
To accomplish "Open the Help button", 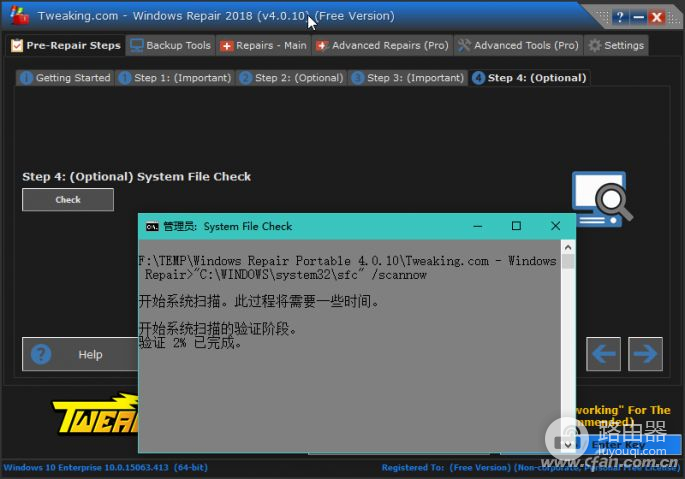I will 78,354.
